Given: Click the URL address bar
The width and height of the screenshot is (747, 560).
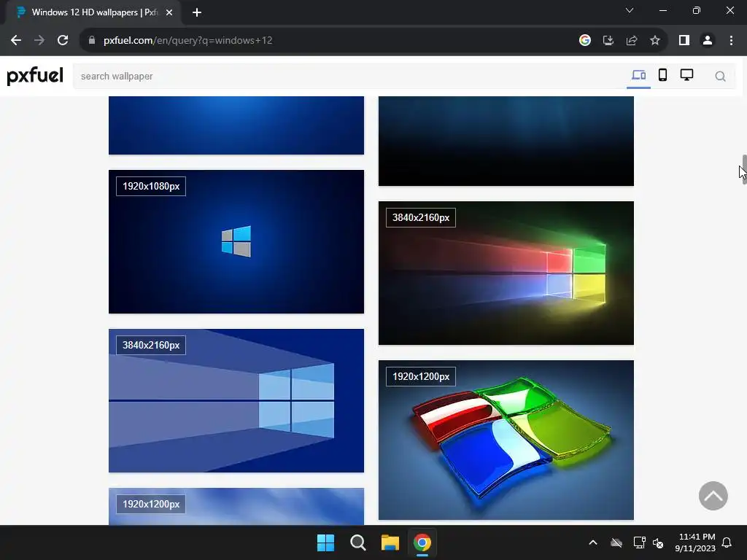Looking at the screenshot, I should [x=329, y=41].
